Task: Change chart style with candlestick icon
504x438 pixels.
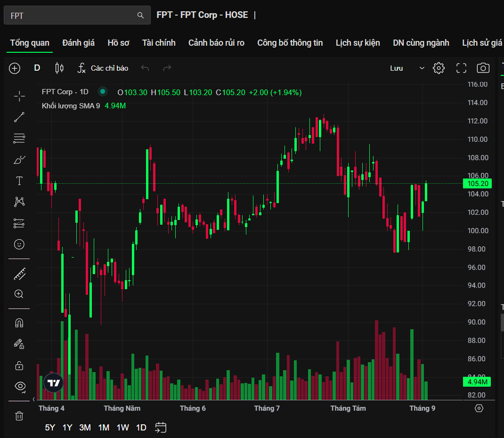Action: click(x=59, y=68)
